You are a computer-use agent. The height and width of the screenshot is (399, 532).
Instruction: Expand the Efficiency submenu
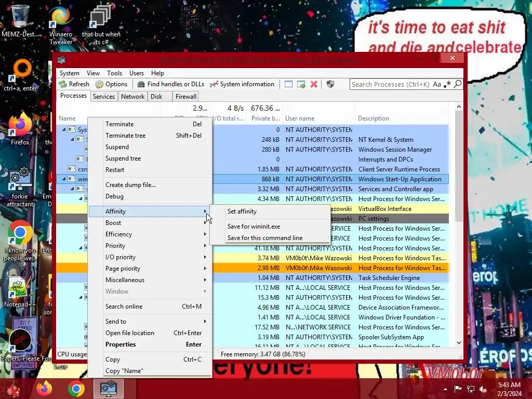tap(150, 234)
